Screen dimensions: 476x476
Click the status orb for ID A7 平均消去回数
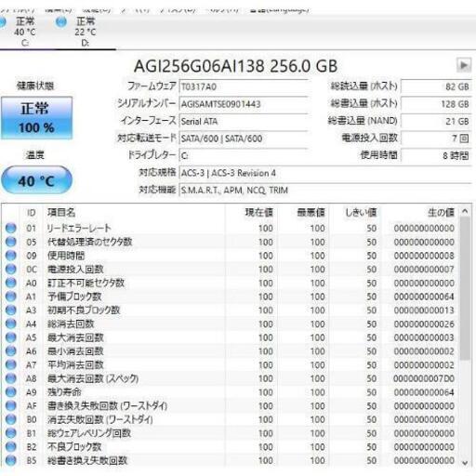pyautogui.click(x=11, y=364)
